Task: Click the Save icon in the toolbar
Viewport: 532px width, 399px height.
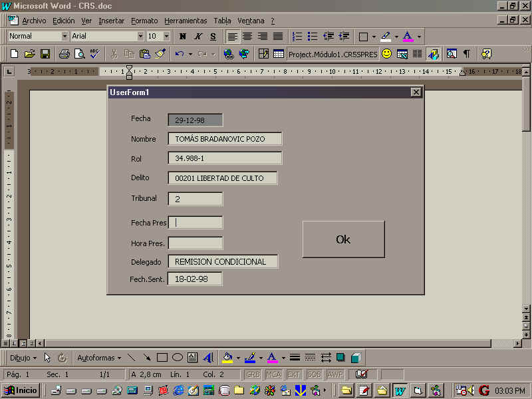Action: [45, 54]
